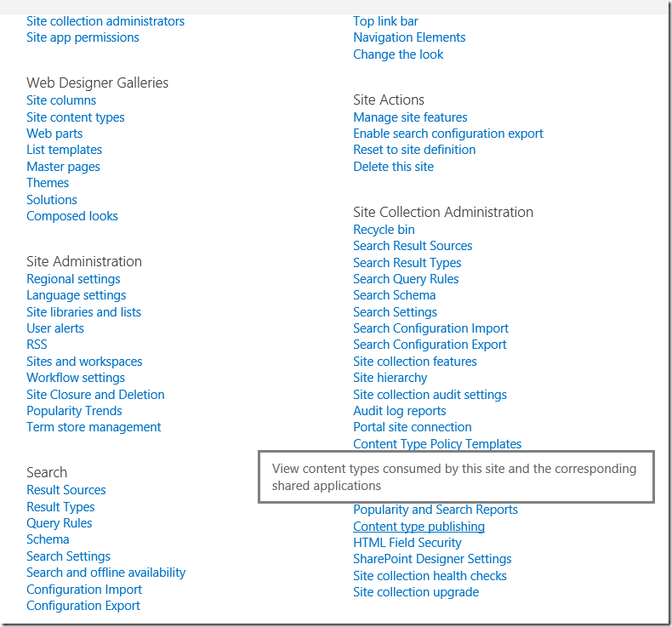Click Delete this site
Image resolution: width=672 pixels, height=627 pixels.
click(x=394, y=167)
